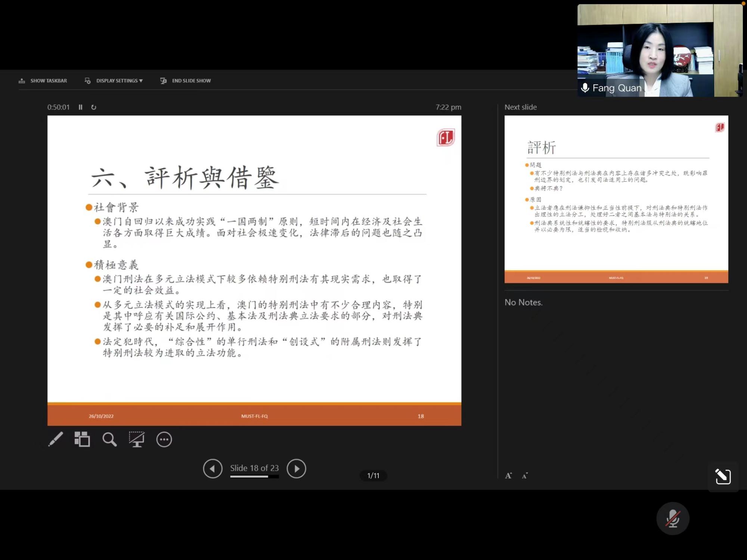747x560 pixels.
Task: Increase the notes text size
Action: [x=508, y=476]
